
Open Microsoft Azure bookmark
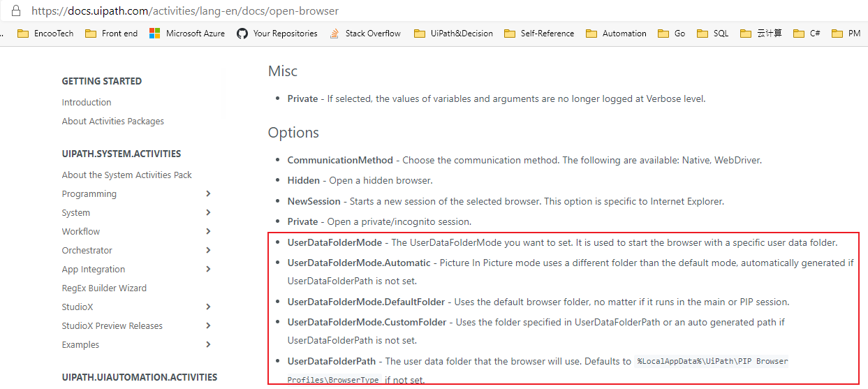coord(187,33)
